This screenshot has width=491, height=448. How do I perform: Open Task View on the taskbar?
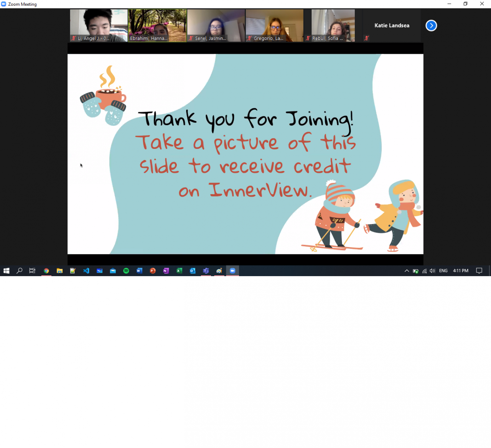33,271
